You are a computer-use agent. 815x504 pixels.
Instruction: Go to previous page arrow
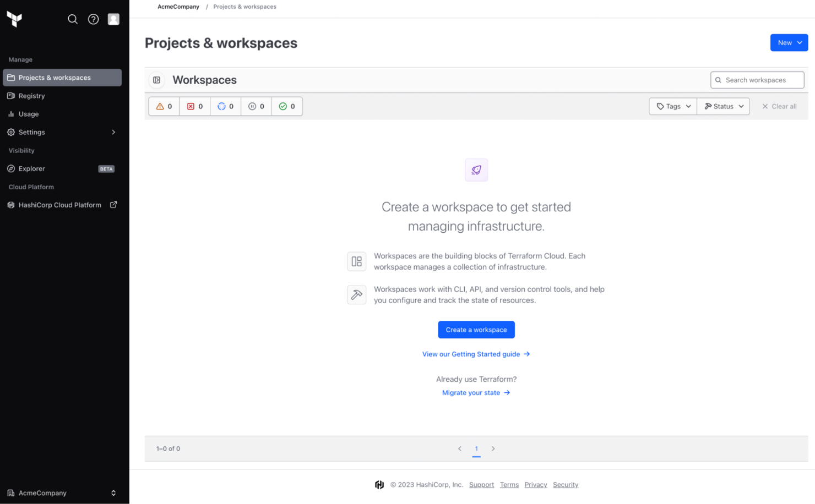[460, 448]
